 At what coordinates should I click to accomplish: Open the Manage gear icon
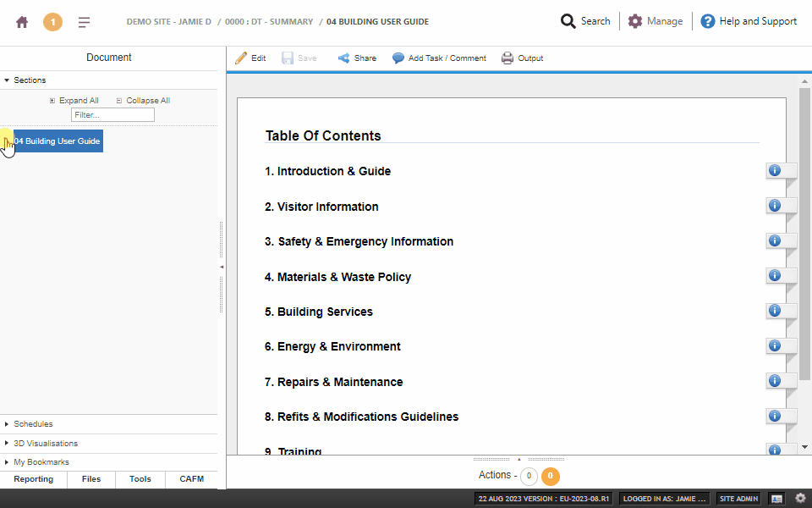point(635,21)
